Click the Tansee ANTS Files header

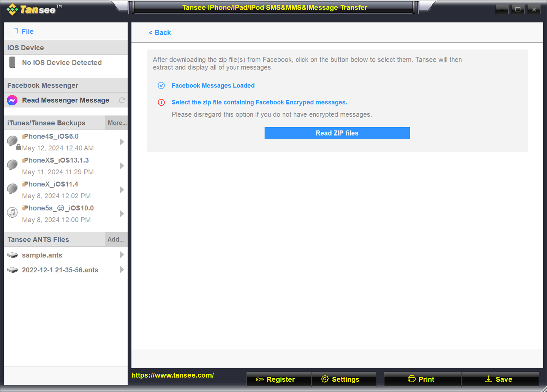[54, 239]
